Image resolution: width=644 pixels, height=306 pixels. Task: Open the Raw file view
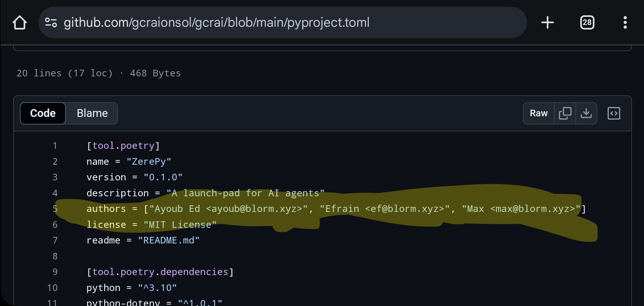539,113
